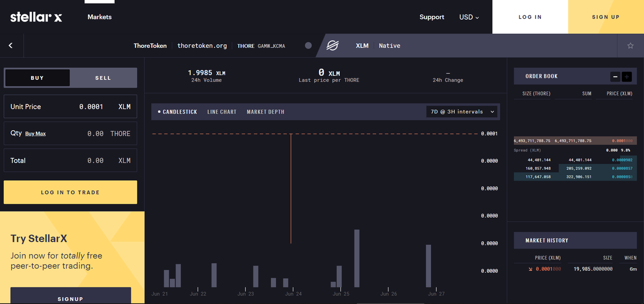Click the LOG IN button
Image resolution: width=644 pixels, height=304 pixels.
(530, 17)
